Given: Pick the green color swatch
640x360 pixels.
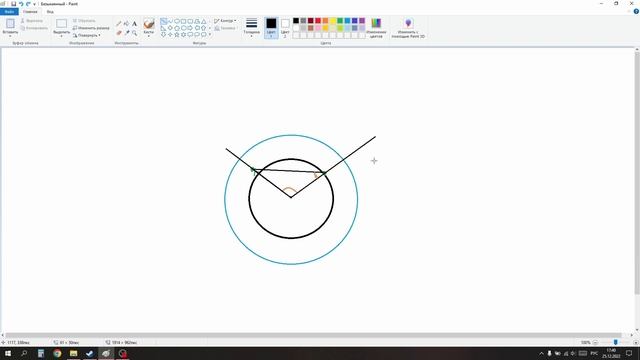Looking at the screenshot, I should tap(340, 20).
